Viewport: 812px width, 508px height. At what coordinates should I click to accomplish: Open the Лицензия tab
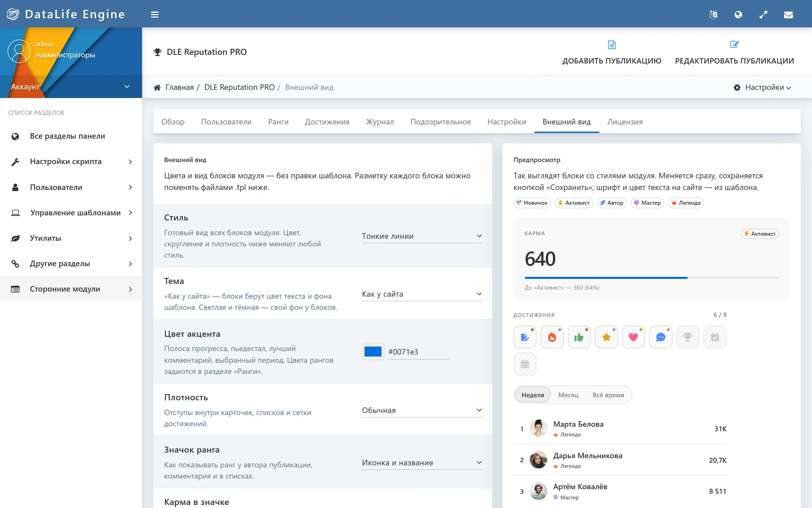pyautogui.click(x=625, y=122)
